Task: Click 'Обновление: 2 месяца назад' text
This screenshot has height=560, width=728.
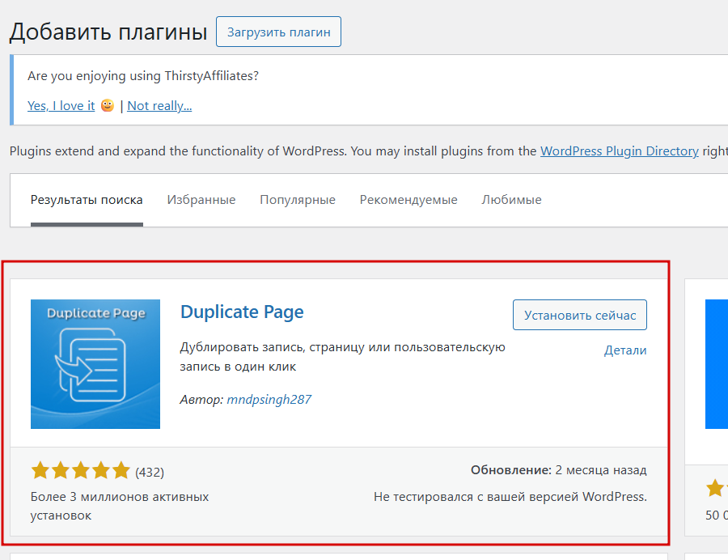Action: coord(558,470)
